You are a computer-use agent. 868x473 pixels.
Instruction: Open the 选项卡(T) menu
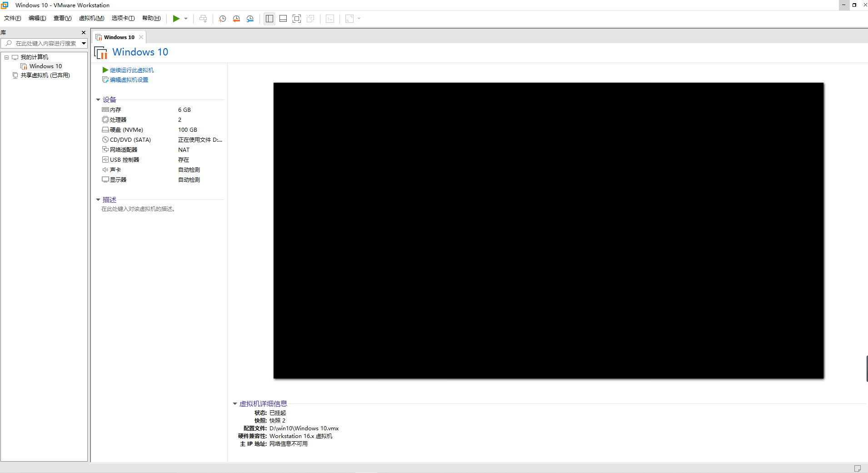(123, 18)
